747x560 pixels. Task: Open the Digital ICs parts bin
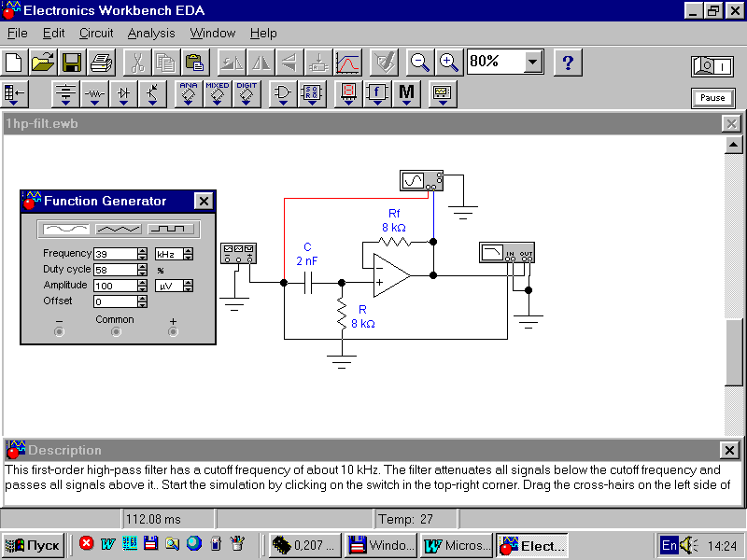(247, 94)
